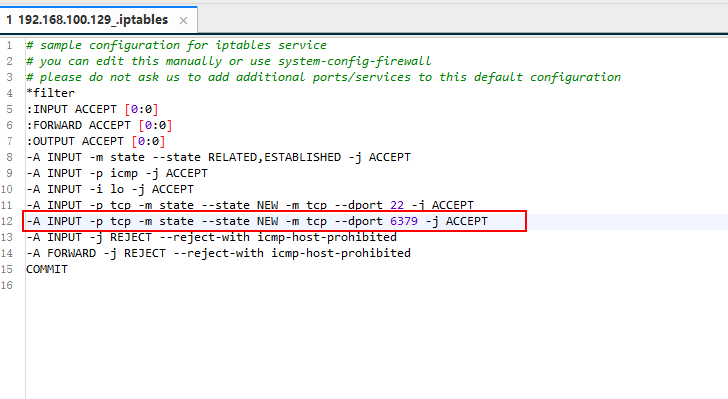Click line number 16 in gutter

point(7,285)
